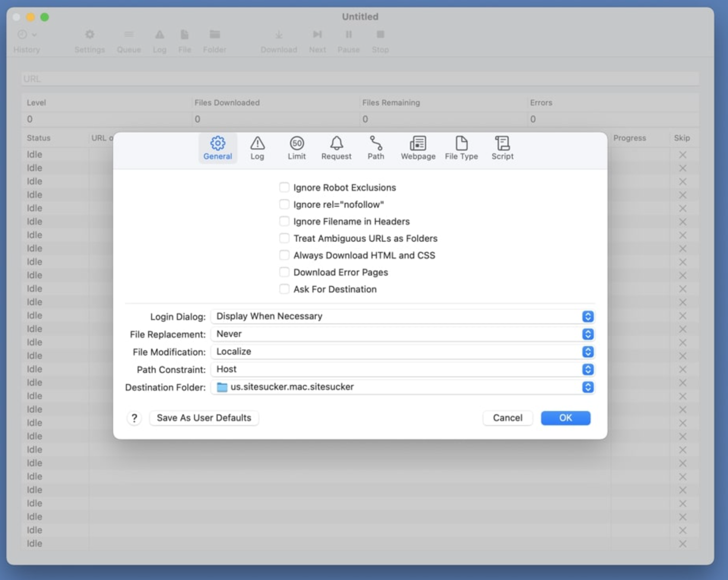Toggle Download Error Pages checkbox

284,272
